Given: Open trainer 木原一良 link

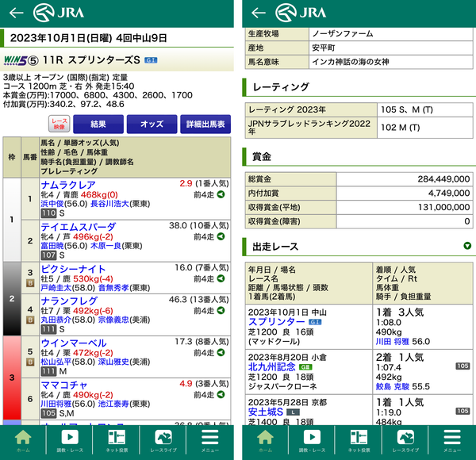Looking at the screenshot, I should (x=106, y=246).
